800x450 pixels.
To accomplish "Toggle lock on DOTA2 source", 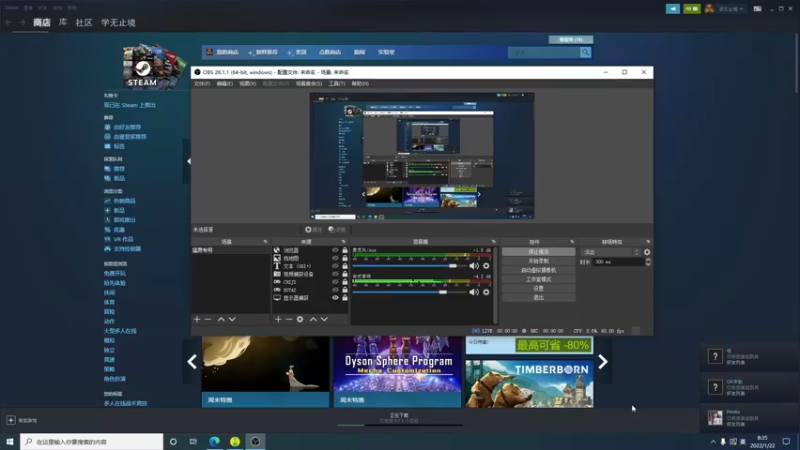I will pyautogui.click(x=345, y=290).
